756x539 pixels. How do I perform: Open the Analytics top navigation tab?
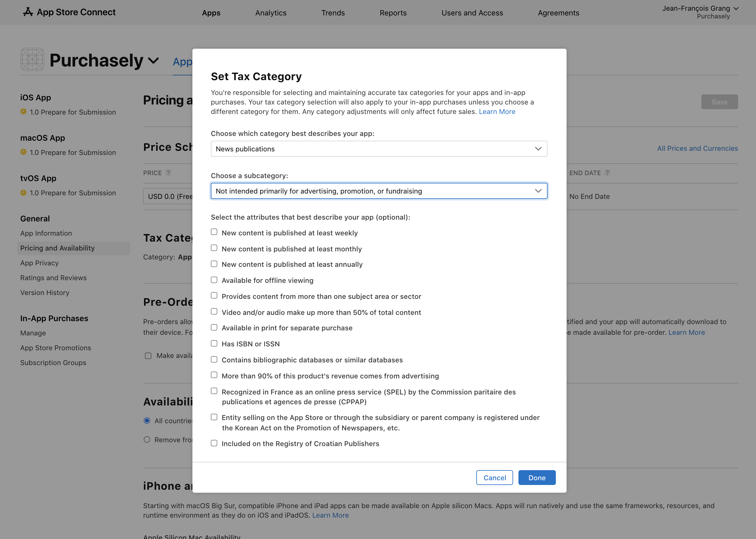[x=271, y=12]
